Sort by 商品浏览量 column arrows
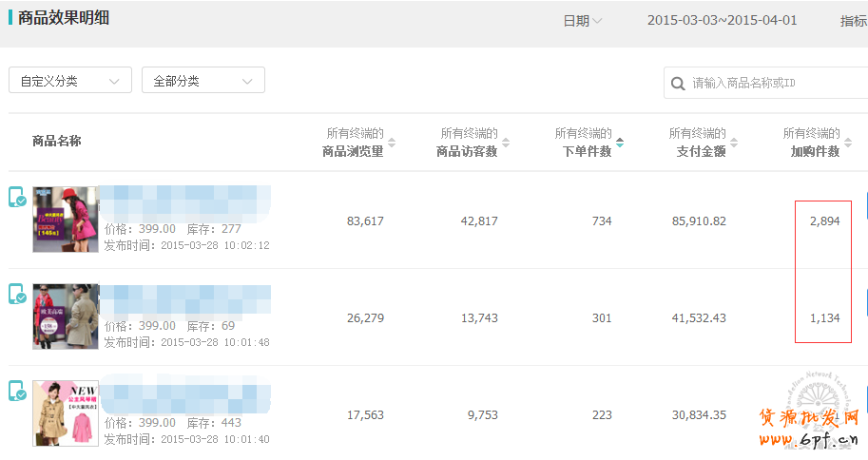This screenshot has height=460, width=868. (x=392, y=143)
